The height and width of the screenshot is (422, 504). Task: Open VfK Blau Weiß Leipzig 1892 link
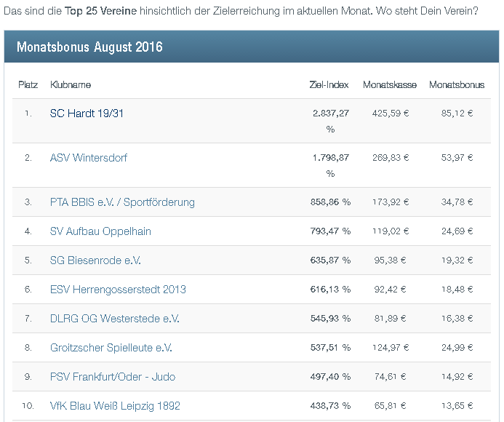[x=115, y=406]
